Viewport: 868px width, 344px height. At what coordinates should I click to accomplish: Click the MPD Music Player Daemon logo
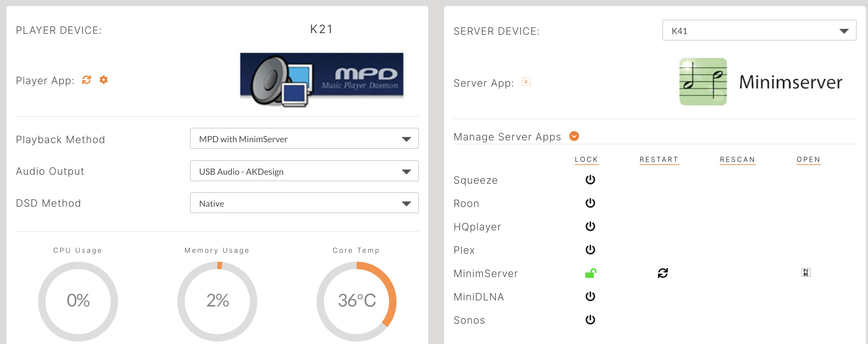pyautogui.click(x=322, y=80)
